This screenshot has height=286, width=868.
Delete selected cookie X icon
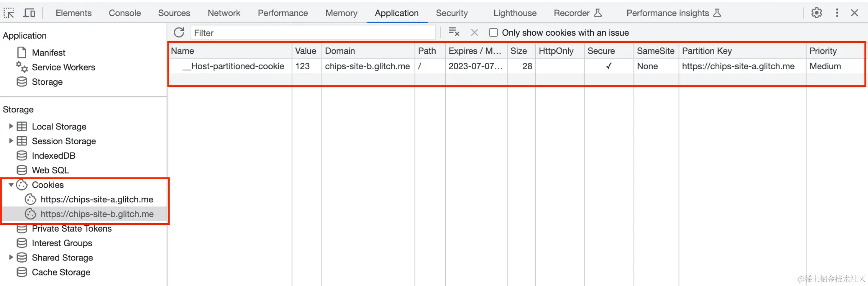click(474, 33)
